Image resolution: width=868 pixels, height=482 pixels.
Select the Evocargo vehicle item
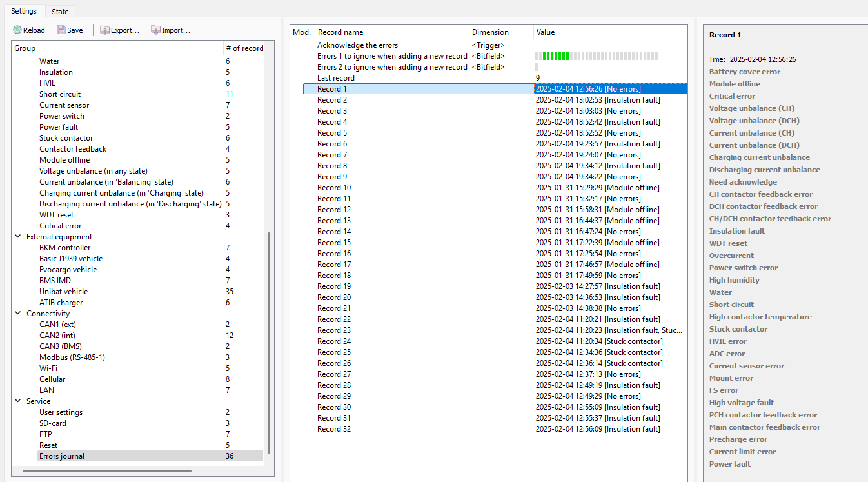coord(68,270)
